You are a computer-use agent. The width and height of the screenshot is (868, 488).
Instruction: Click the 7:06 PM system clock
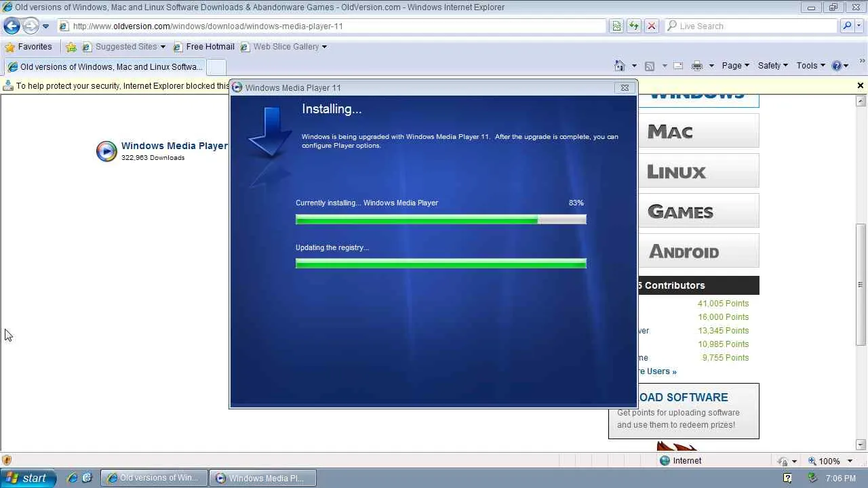point(841,479)
